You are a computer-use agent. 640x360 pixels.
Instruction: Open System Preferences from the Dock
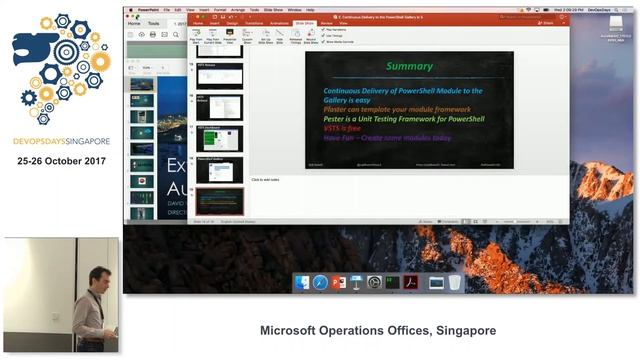pyautogui.click(x=374, y=282)
